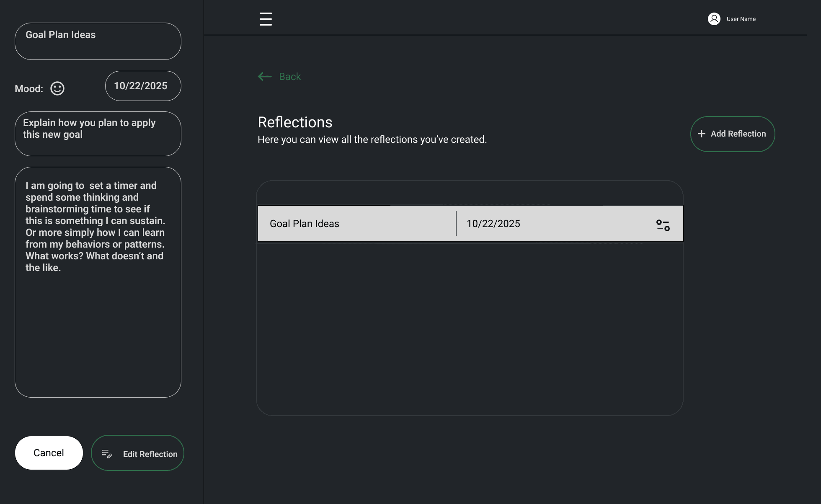The image size is (821, 504).
Task: Click the Mood label
Action: click(29, 89)
